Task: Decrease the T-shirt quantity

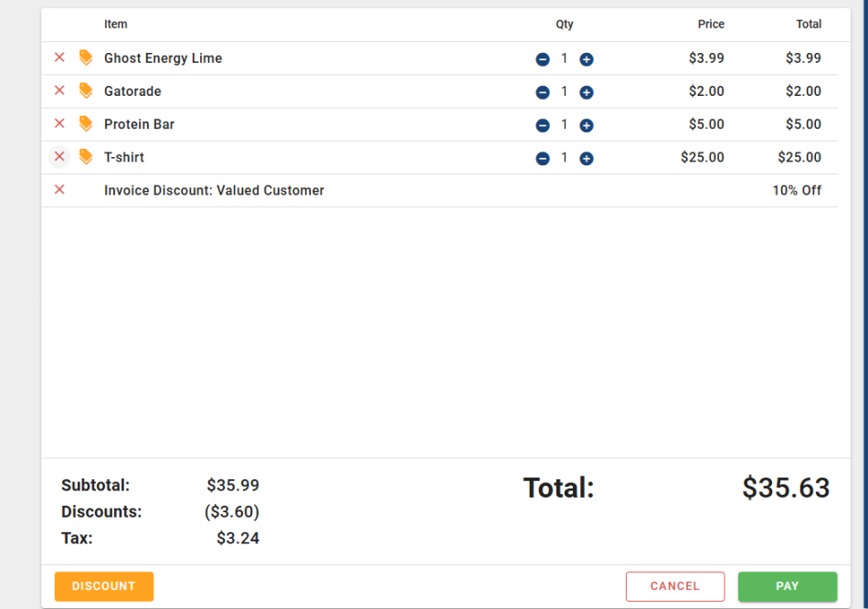Action: click(x=543, y=158)
